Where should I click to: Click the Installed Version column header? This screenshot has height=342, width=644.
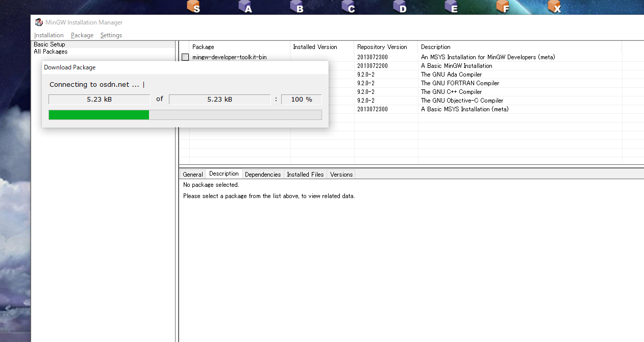click(322, 47)
